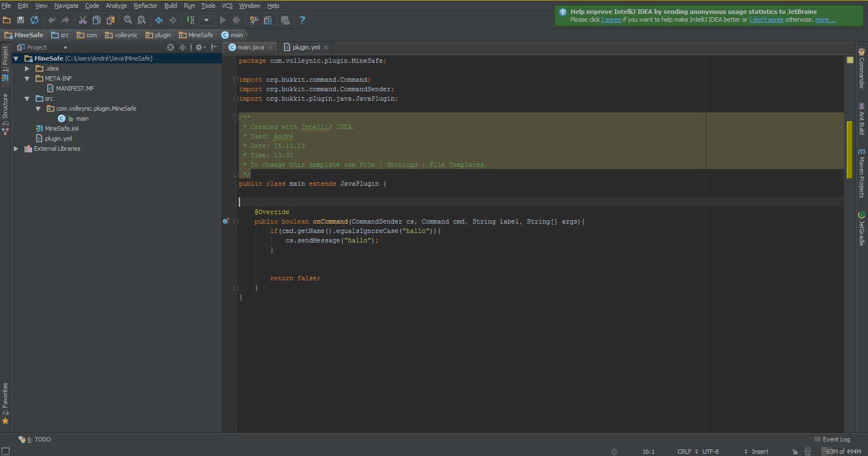Click the Synchronize icon in toolbar

pos(34,20)
